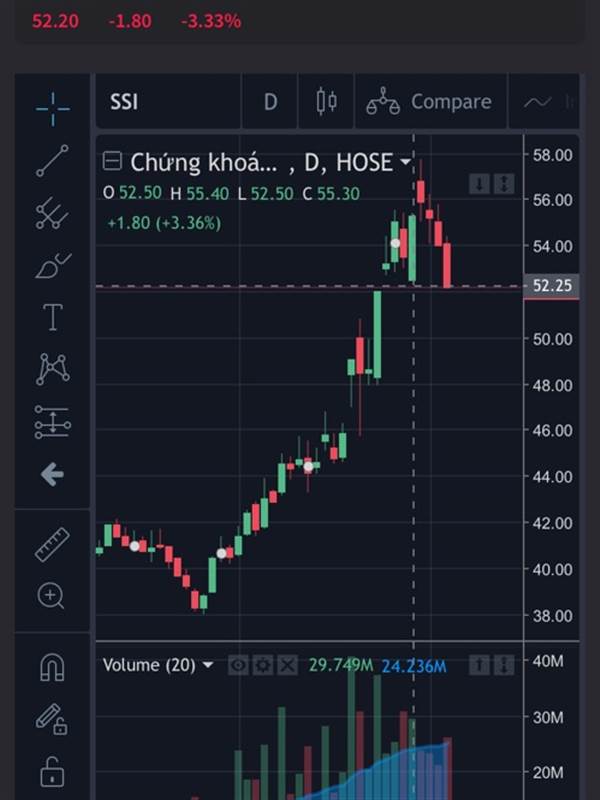
Task: Click the 52.20 last price value
Action: click(56, 21)
